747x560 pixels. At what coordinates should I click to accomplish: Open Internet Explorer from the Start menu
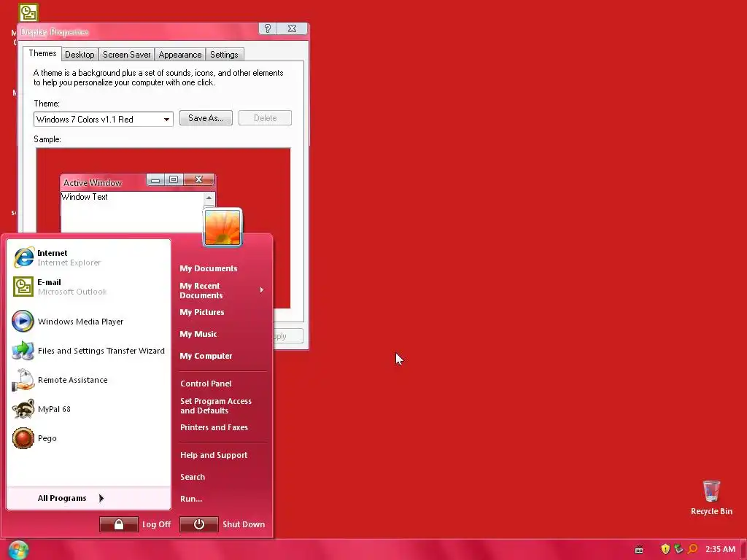pyautogui.click(x=88, y=257)
